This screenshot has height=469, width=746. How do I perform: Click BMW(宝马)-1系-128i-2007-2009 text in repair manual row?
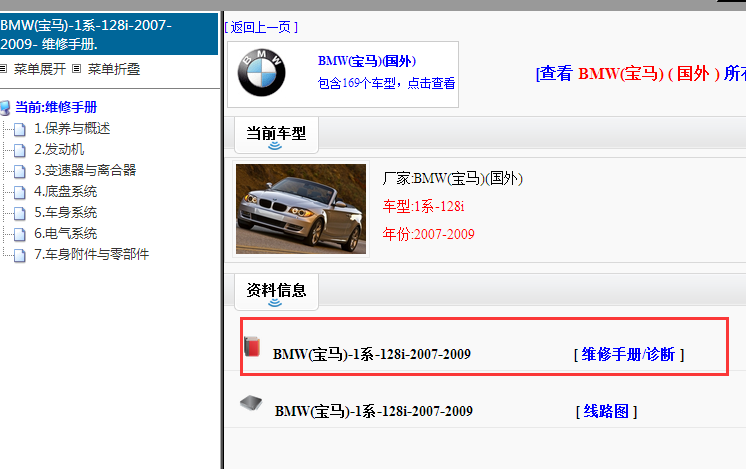click(372, 354)
